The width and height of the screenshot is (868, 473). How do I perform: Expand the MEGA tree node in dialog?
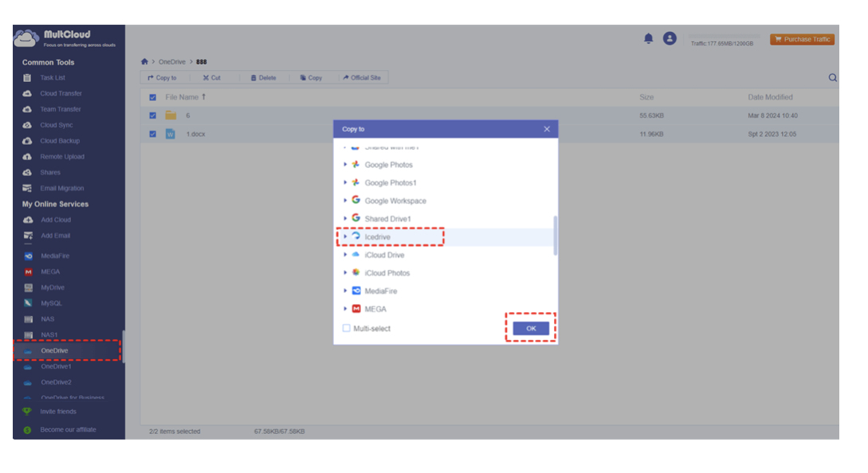coord(345,309)
